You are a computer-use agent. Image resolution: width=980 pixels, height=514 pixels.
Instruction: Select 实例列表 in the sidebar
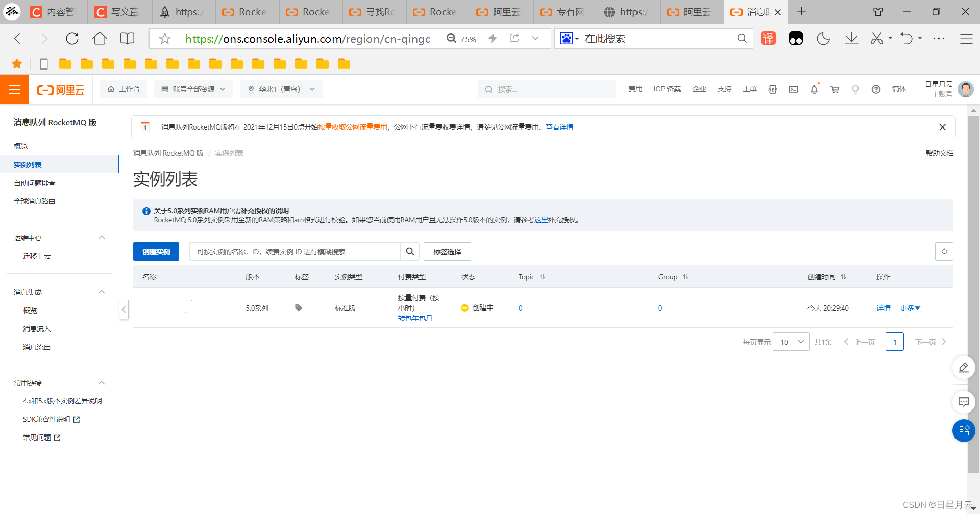(59, 165)
